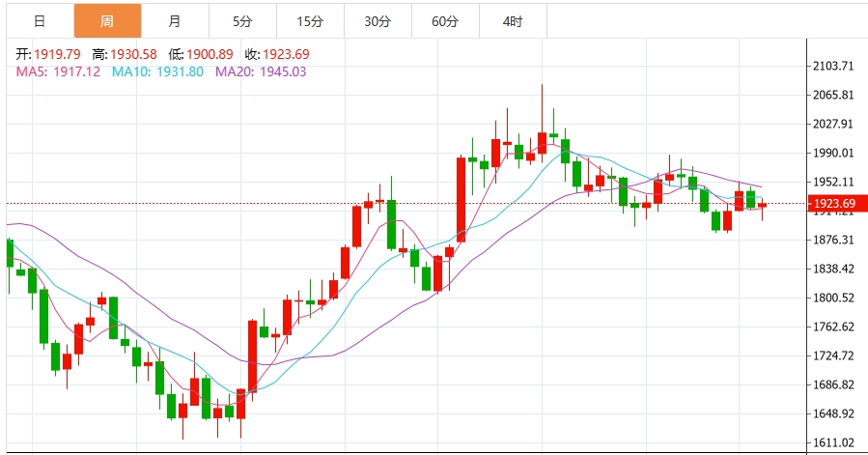Image resolution: width=868 pixels, height=455 pixels.
Task: Click the 1800.52 price axis label
Action: (833, 298)
